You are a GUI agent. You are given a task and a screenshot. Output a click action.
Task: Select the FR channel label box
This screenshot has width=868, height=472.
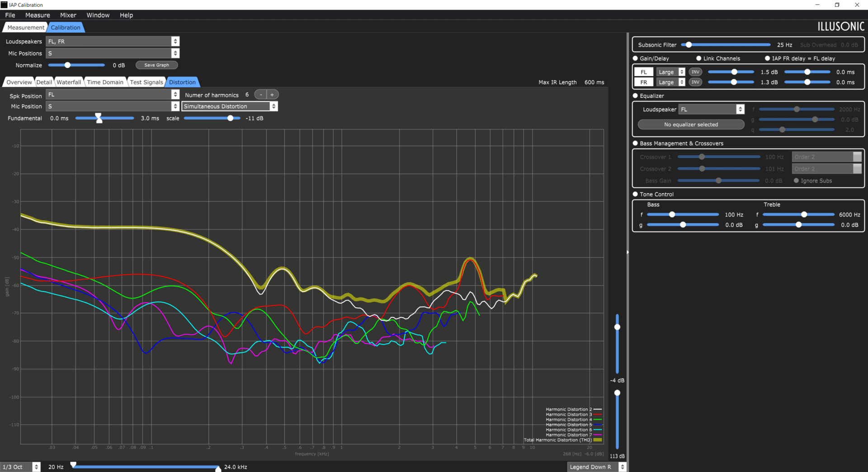(644, 82)
